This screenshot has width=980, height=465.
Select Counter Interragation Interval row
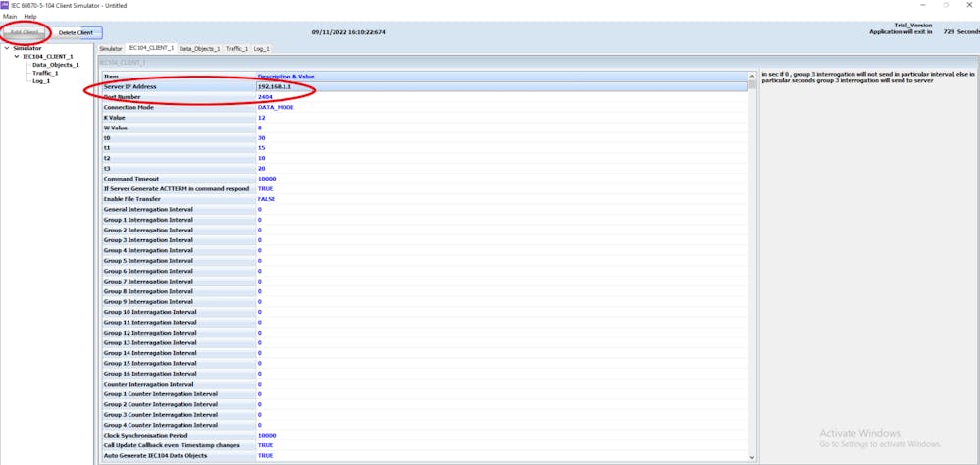(x=424, y=384)
